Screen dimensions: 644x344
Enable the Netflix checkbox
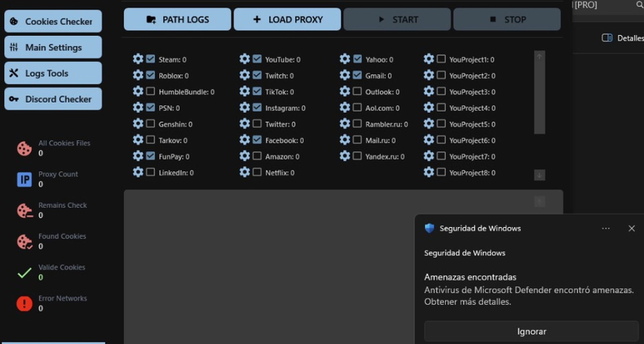tap(257, 172)
